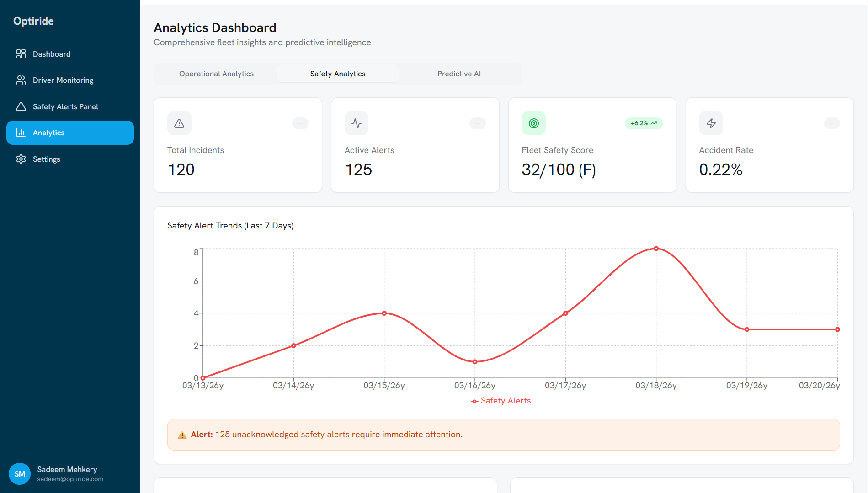Select the Analytics sidebar item

point(70,133)
